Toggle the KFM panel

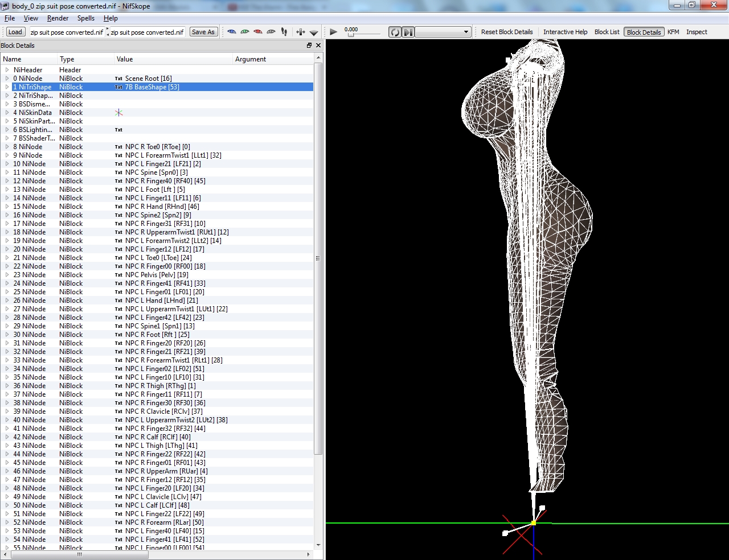click(x=673, y=32)
